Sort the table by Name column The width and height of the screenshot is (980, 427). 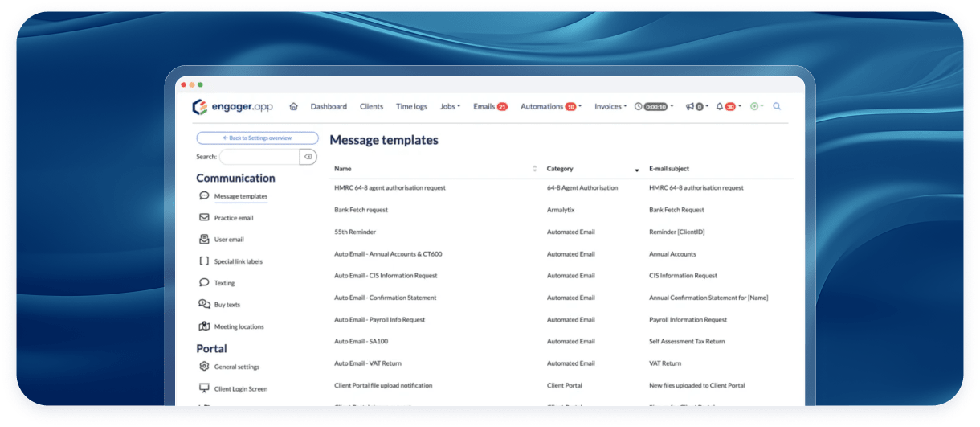click(x=535, y=169)
